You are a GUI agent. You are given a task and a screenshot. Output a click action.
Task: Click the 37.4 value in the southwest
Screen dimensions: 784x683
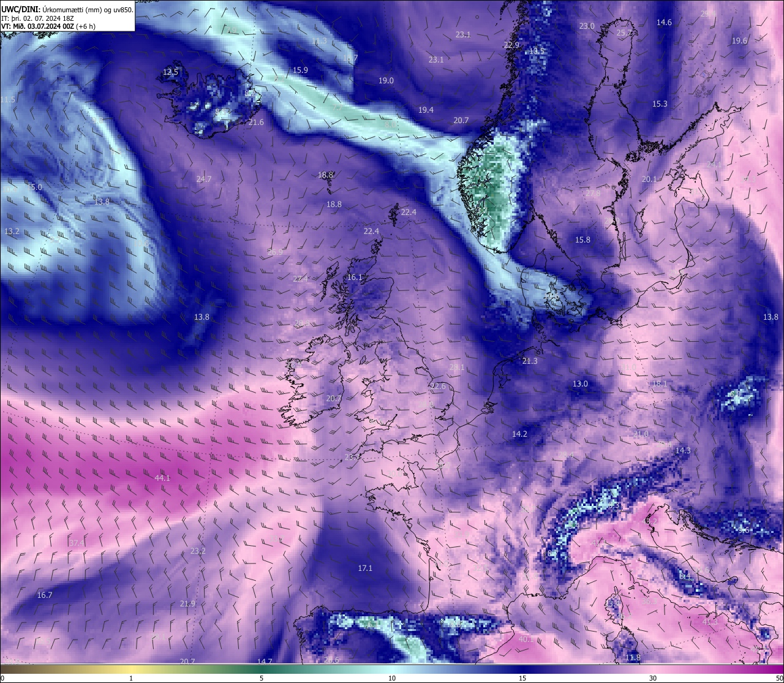pos(77,543)
